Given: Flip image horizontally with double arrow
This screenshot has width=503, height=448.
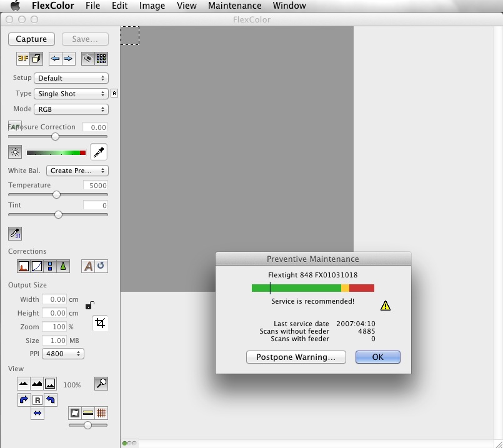Looking at the screenshot, I should pyautogui.click(x=37, y=413).
